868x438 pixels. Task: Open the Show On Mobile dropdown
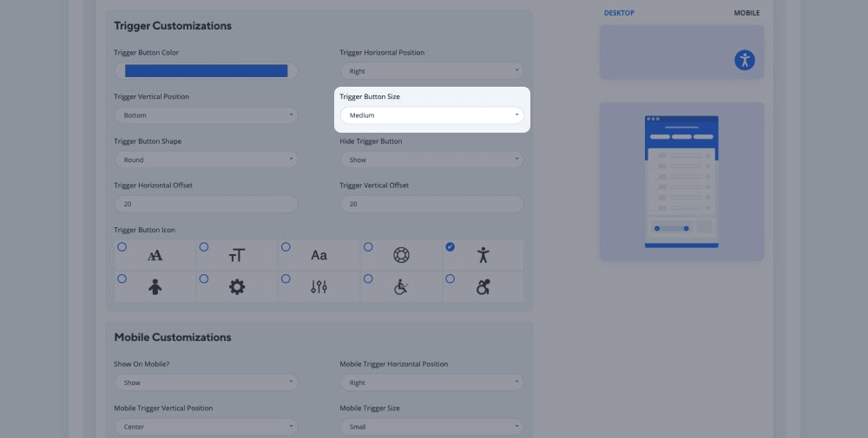[206, 382]
